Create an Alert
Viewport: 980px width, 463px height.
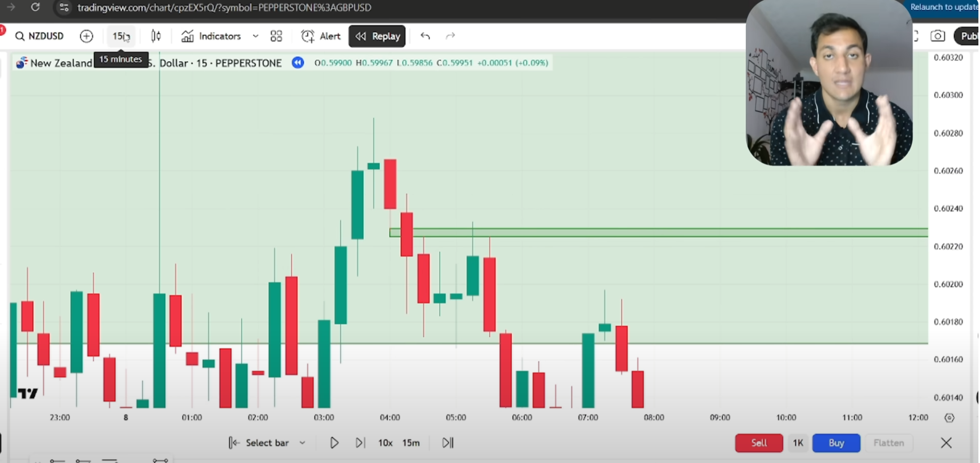coord(321,36)
